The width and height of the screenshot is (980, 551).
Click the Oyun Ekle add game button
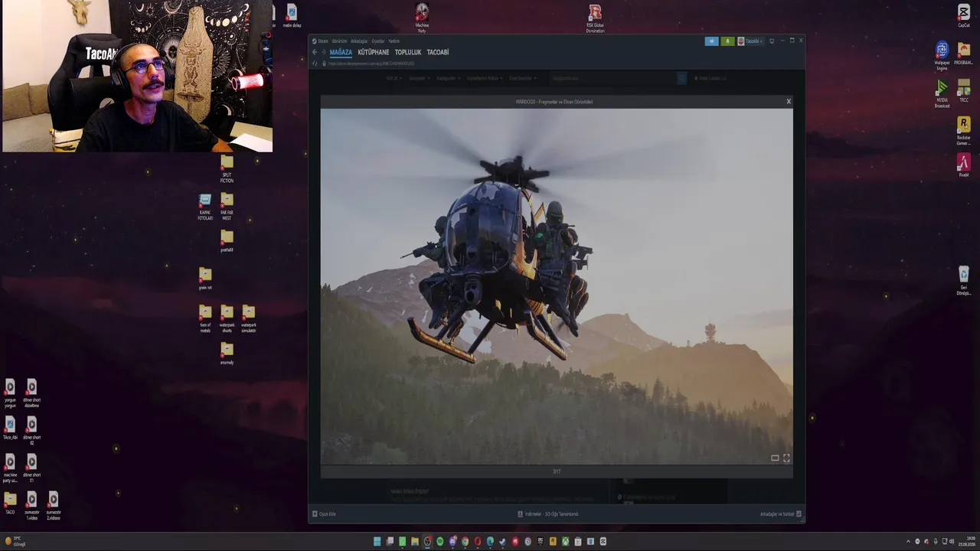[325, 514]
